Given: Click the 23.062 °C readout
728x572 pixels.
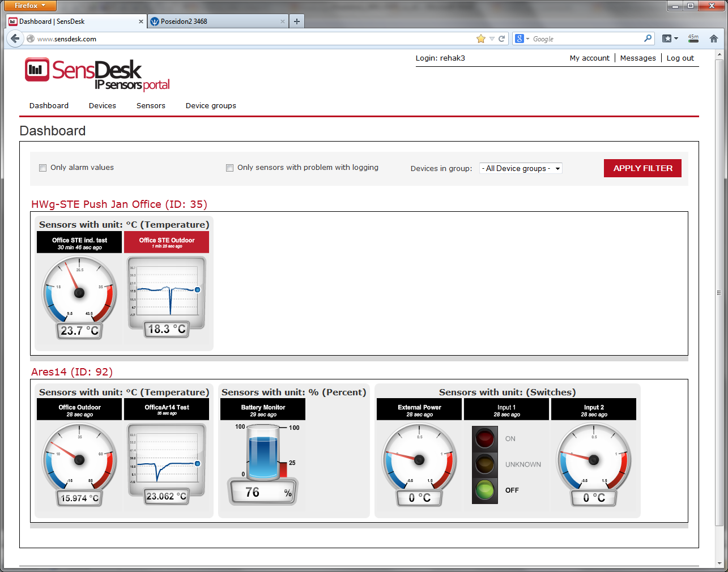Looking at the screenshot, I should tap(166, 496).
